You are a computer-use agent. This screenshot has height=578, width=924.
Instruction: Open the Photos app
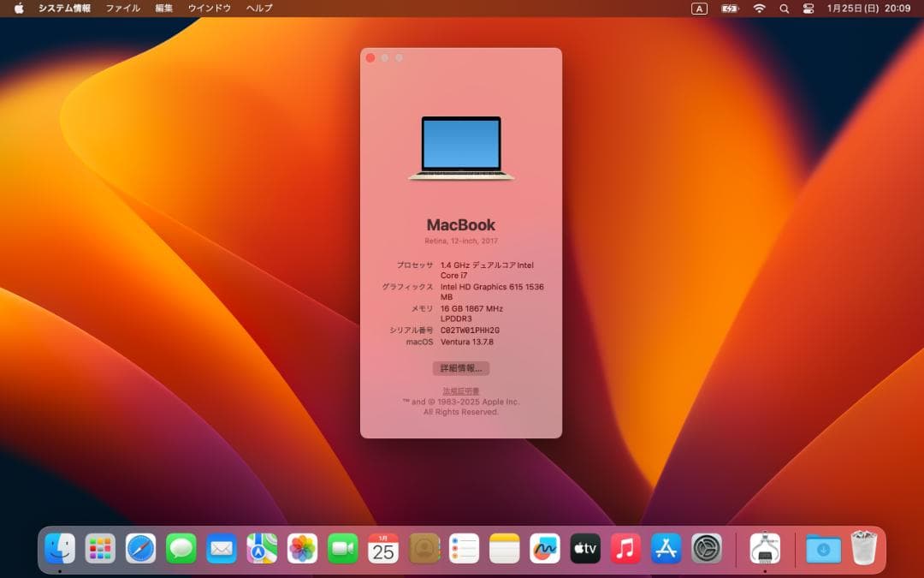pos(301,548)
